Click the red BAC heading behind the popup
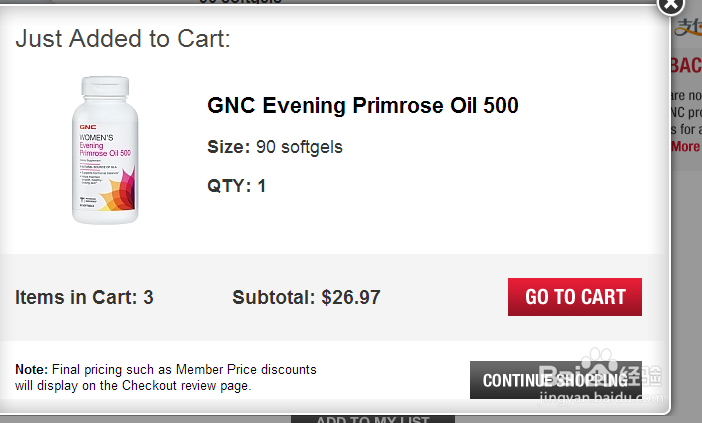Viewport: 702px width, 423px height. 686,66
